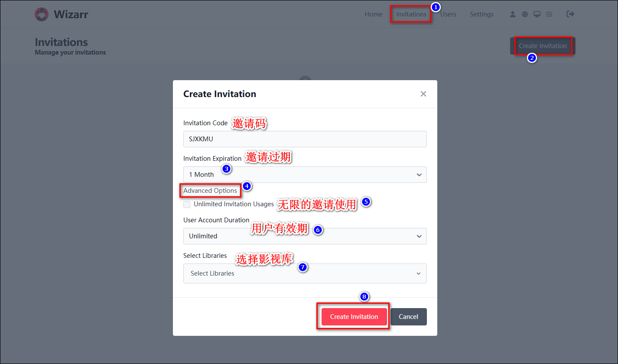Open the Users page
The width and height of the screenshot is (618, 364).
448,14
